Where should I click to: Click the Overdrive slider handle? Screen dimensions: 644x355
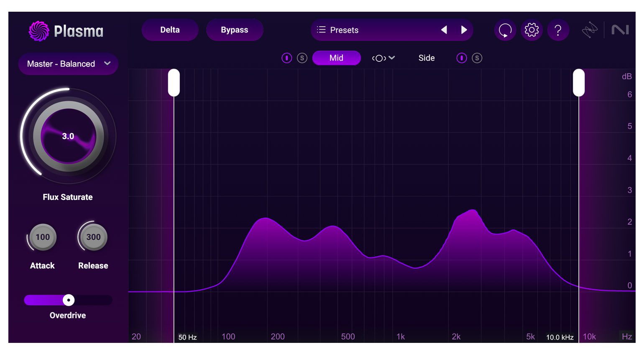click(x=69, y=300)
